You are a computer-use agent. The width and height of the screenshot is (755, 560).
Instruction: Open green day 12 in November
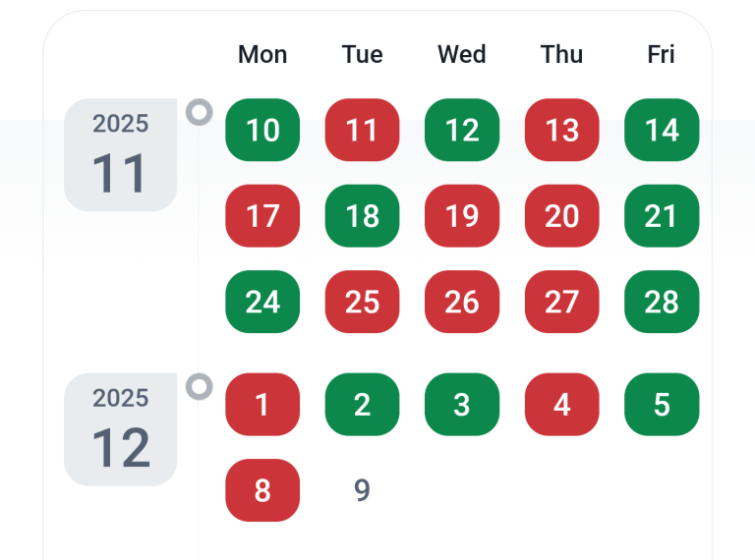462,130
